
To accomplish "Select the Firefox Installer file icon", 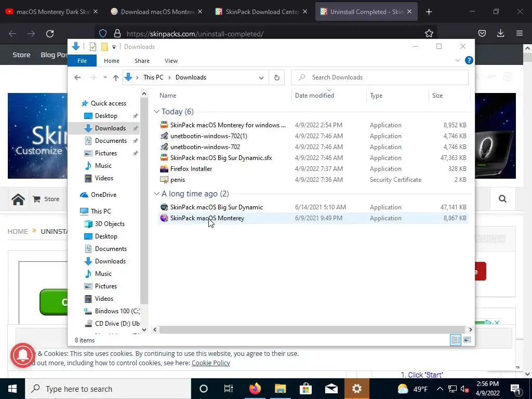I will [x=164, y=169].
